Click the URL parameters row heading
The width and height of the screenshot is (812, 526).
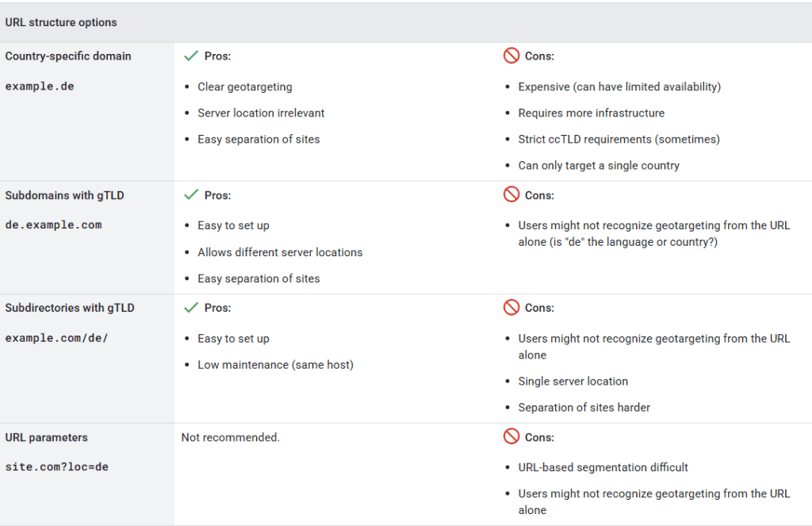pyautogui.click(x=46, y=437)
